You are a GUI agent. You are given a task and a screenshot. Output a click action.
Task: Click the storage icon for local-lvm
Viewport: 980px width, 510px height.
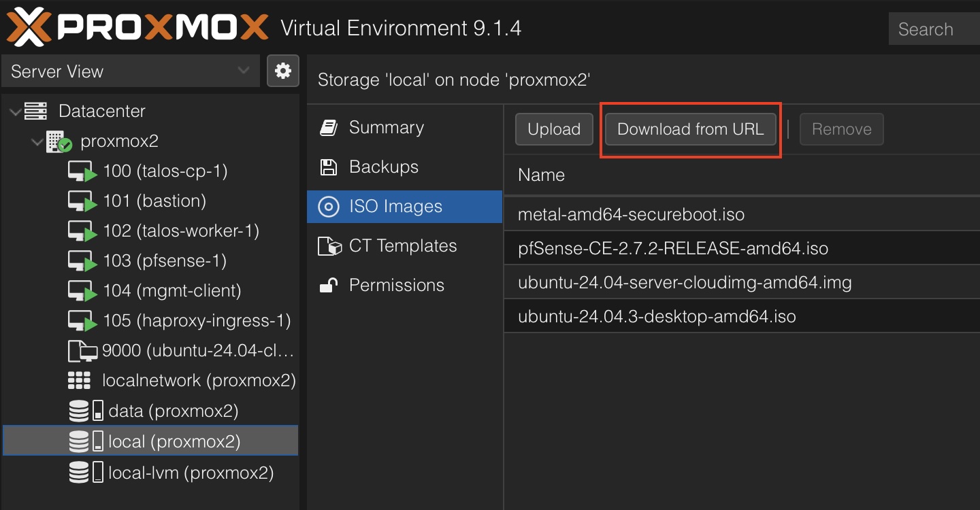pyautogui.click(x=86, y=472)
